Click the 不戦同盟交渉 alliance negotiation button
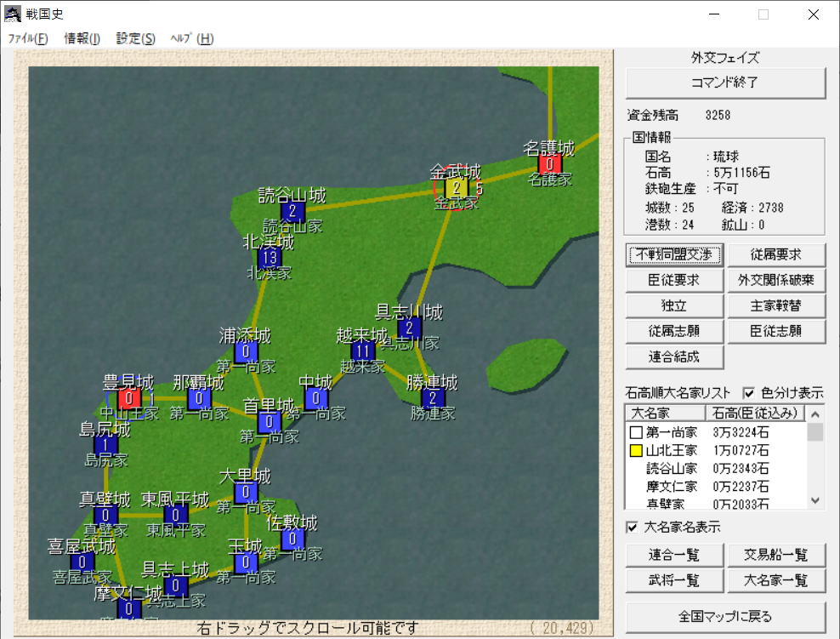 [x=674, y=254]
